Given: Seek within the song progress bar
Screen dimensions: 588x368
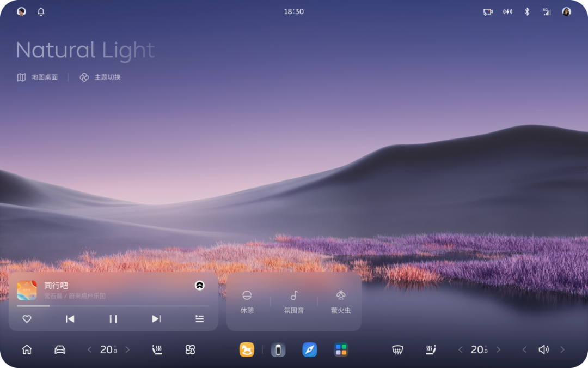Looking at the screenshot, I should (x=113, y=306).
